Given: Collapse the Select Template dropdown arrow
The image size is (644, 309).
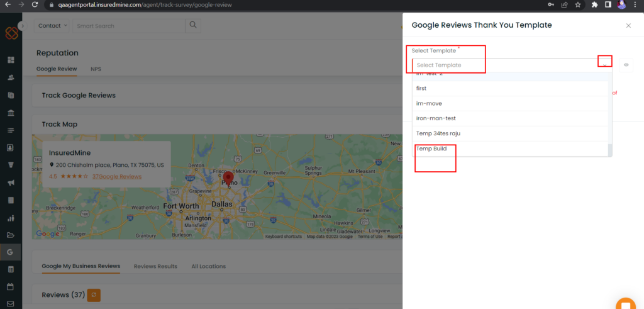Looking at the screenshot, I should point(604,65).
